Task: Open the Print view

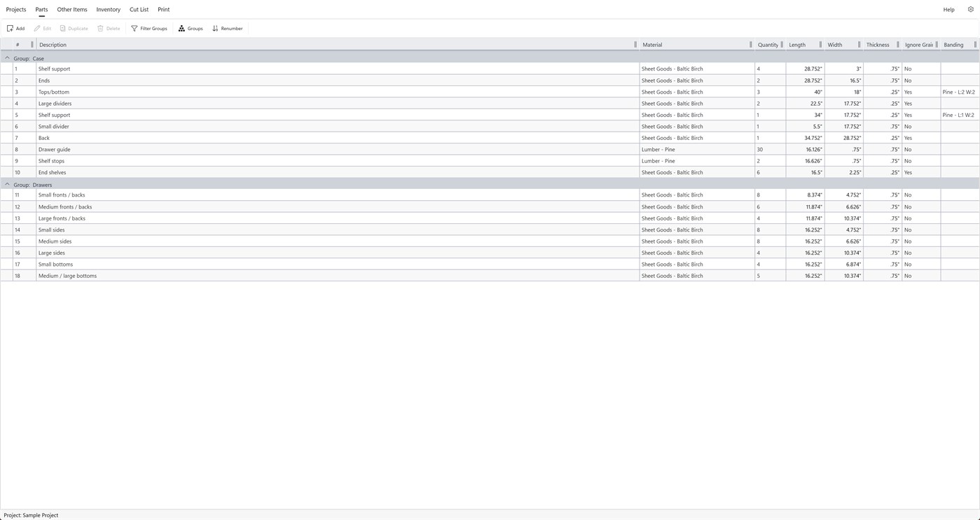Action: (163, 9)
